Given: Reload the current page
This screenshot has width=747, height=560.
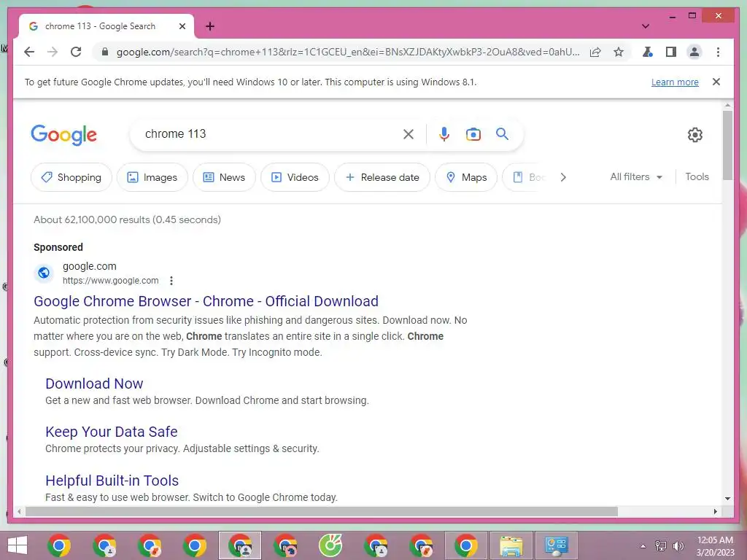Looking at the screenshot, I should coord(76,52).
